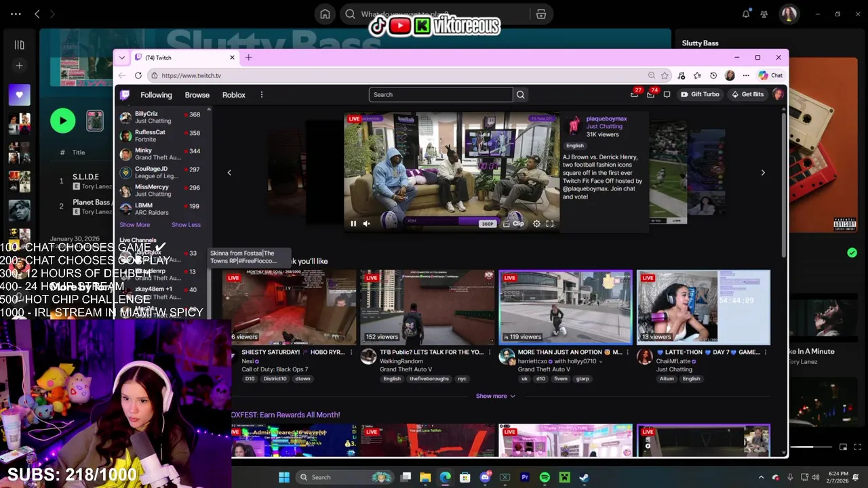Open Copilot Chat button in browser
Image resolution: width=868 pixels, height=488 pixels.
771,75
